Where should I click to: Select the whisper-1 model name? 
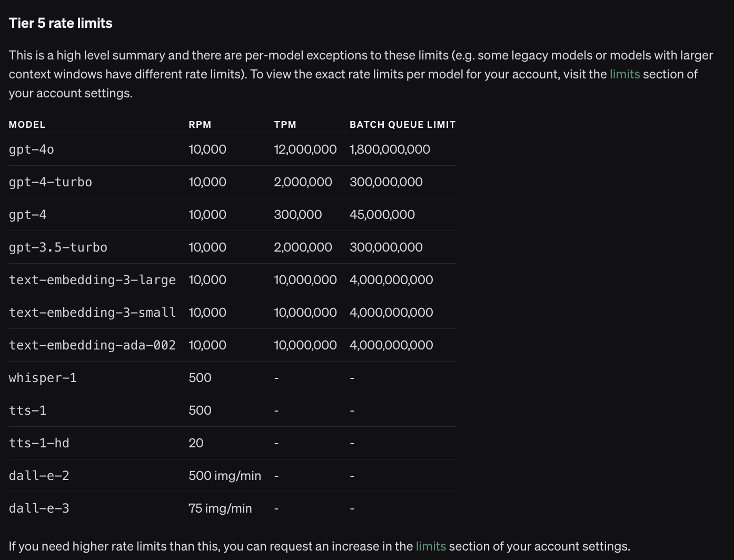coord(43,378)
